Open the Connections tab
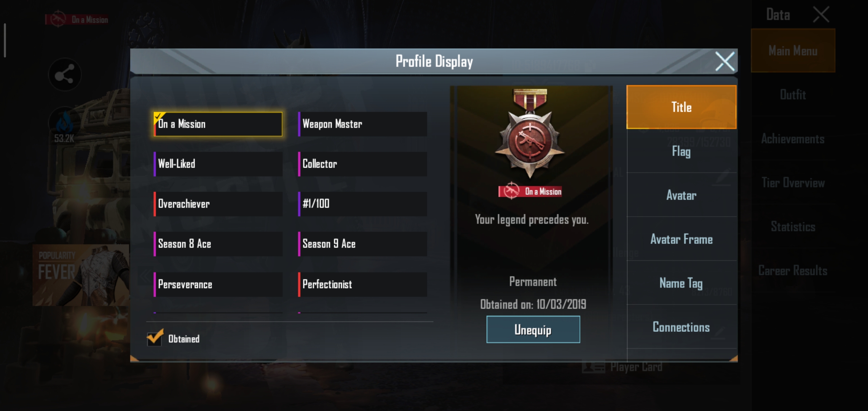 [681, 327]
